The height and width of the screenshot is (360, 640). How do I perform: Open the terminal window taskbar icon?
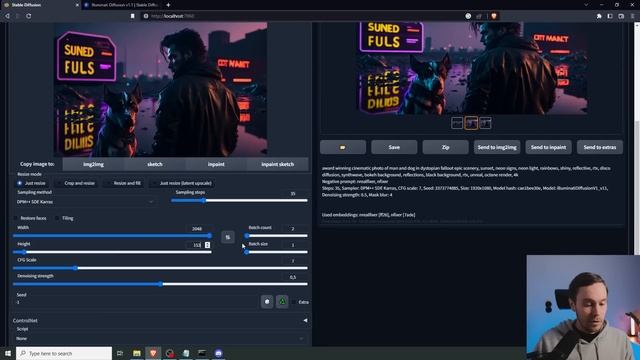(202, 353)
